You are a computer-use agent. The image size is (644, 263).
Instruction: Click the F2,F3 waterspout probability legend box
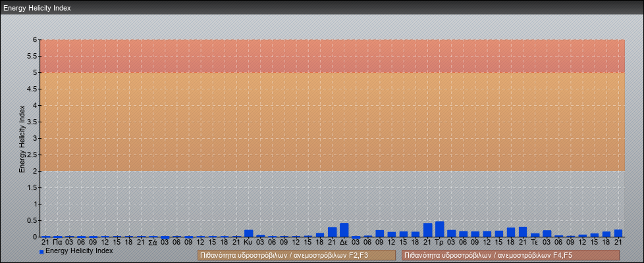click(296, 256)
